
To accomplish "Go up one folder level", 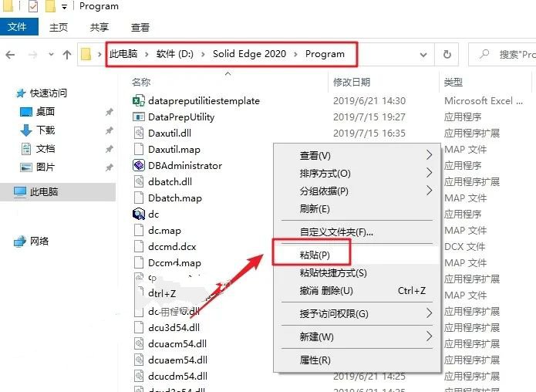I will (67, 54).
